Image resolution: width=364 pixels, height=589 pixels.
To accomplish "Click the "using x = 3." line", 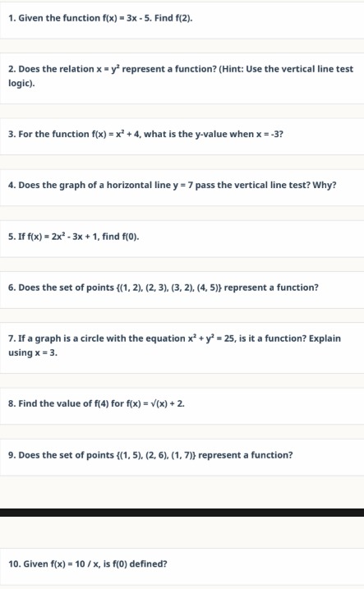I will tap(33, 352).
